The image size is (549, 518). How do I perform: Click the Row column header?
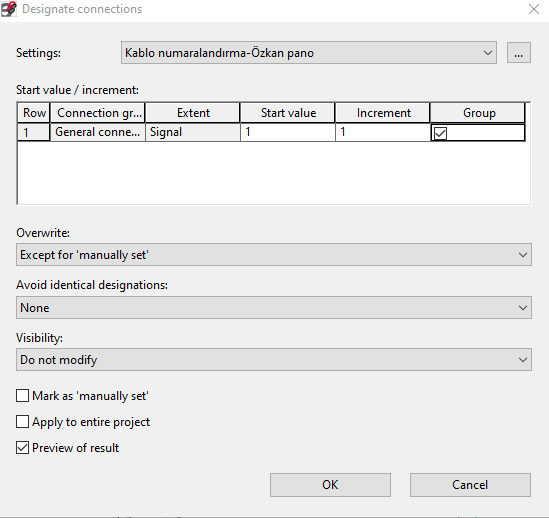click(x=34, y=113)
